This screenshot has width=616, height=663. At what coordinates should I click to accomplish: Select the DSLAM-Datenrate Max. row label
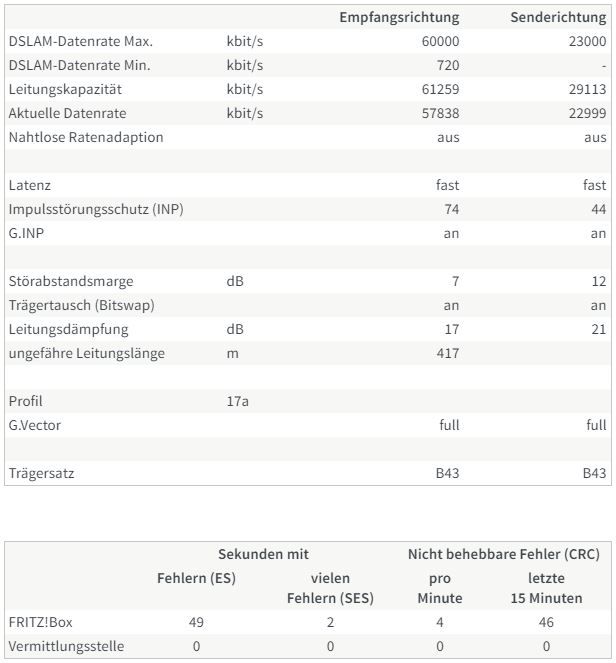(81, 41)
